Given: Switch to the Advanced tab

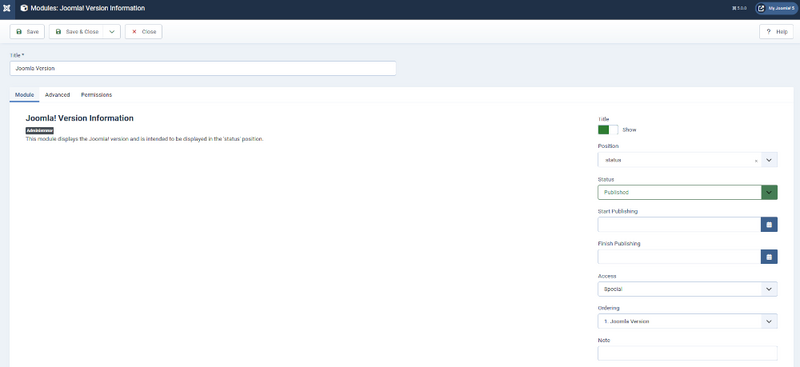Looking at the screenshot, I should pyautogui.click(x=57, y=95).
